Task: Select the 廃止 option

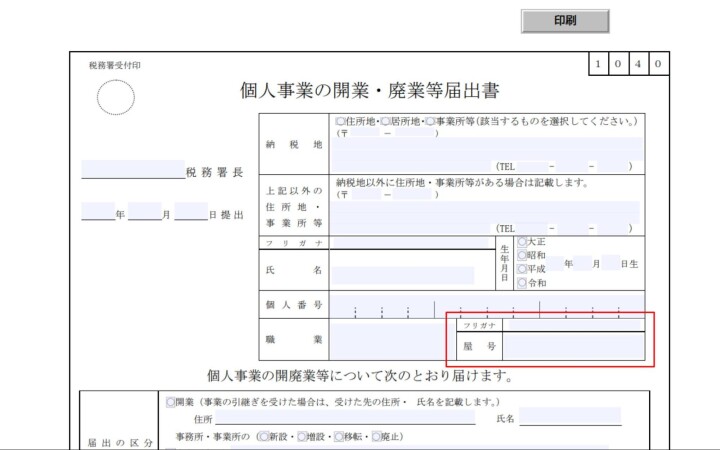Action: (377, 437)
